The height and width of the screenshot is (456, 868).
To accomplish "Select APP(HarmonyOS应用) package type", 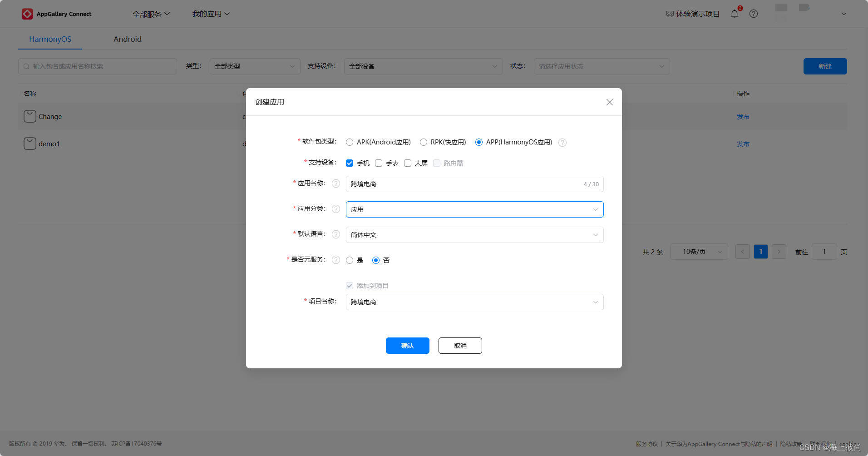I will click(x=479, y=142).
